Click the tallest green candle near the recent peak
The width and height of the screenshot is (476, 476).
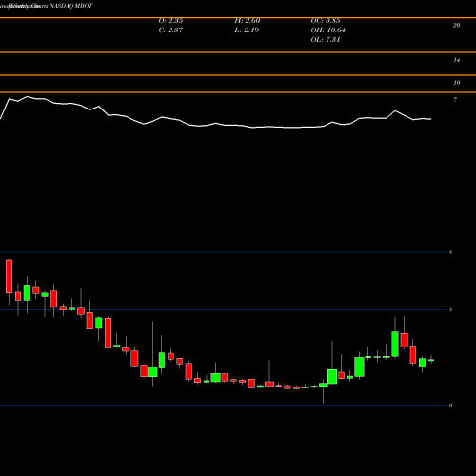[x=395, y=344]
